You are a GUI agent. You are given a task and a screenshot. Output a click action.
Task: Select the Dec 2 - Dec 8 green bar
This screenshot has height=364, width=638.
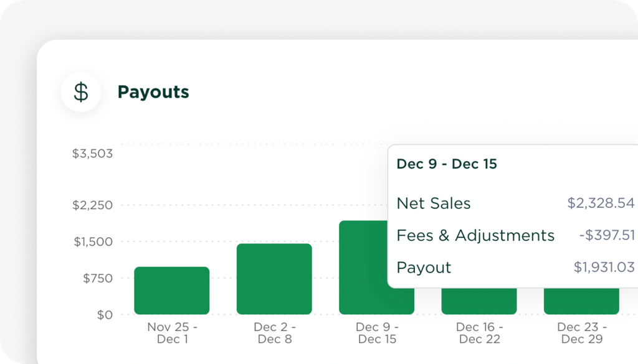tap(274, 279)
